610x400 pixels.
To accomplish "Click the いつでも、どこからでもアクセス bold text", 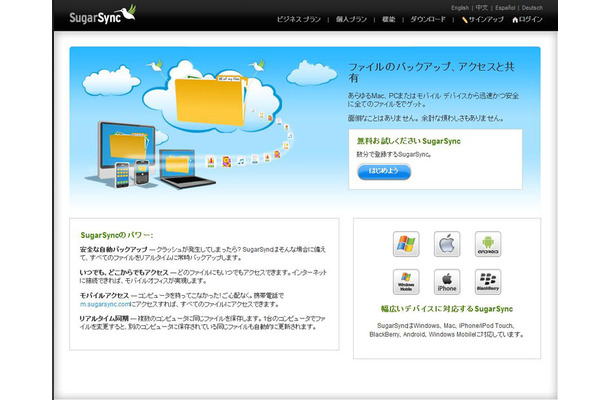I will (x=124, y=272).
